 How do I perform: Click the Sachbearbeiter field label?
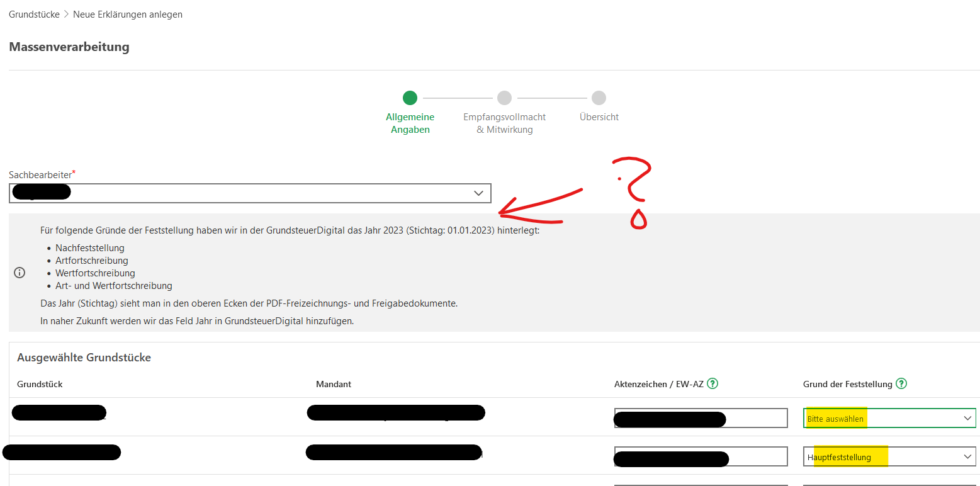pyautogui.click(x=42, y=174)
